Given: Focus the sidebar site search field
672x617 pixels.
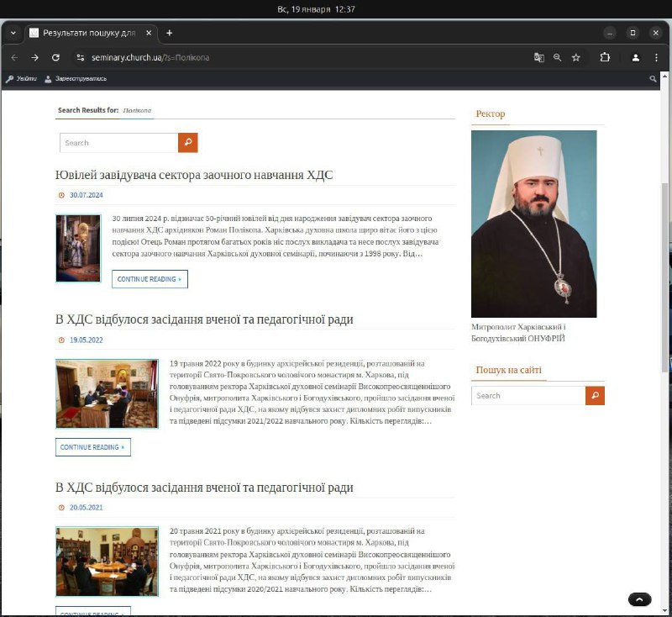Looking at the screenshot, I should point(528,396).
